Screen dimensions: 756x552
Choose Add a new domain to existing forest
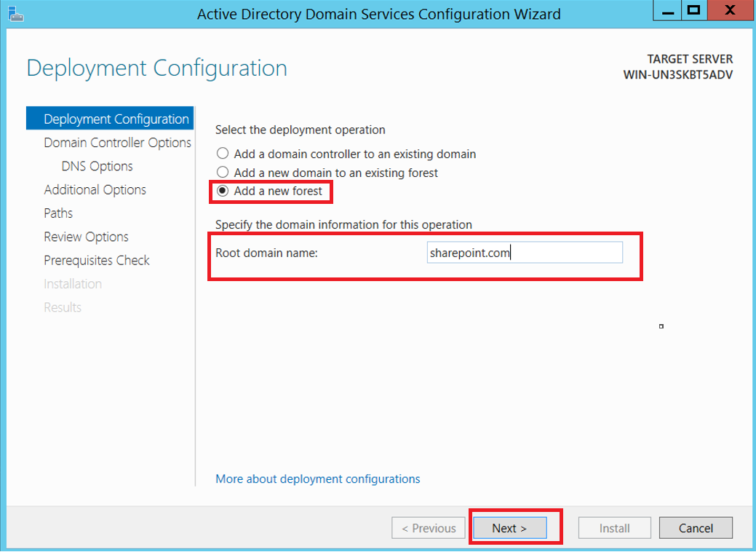(327, 173)
